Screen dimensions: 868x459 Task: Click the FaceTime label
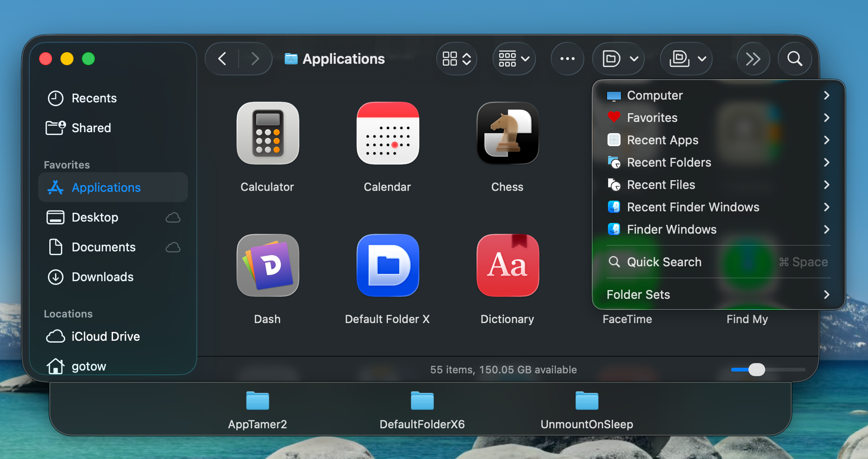(x=628, y=319)
